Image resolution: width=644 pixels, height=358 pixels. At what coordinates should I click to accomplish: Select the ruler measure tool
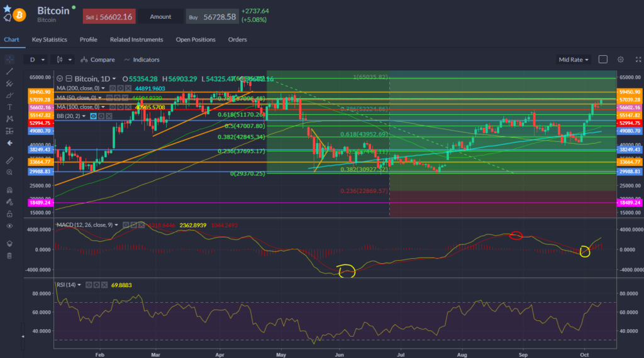click(x=9, y=160)
